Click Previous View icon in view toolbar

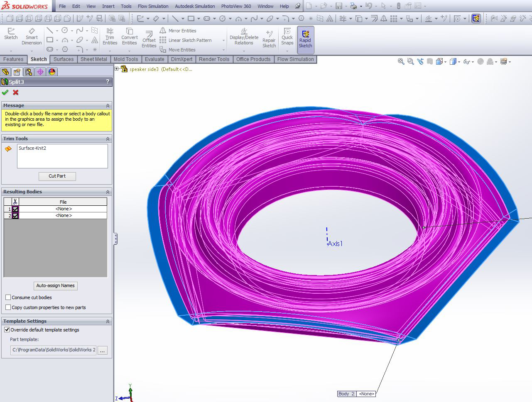tap(420, 61)
